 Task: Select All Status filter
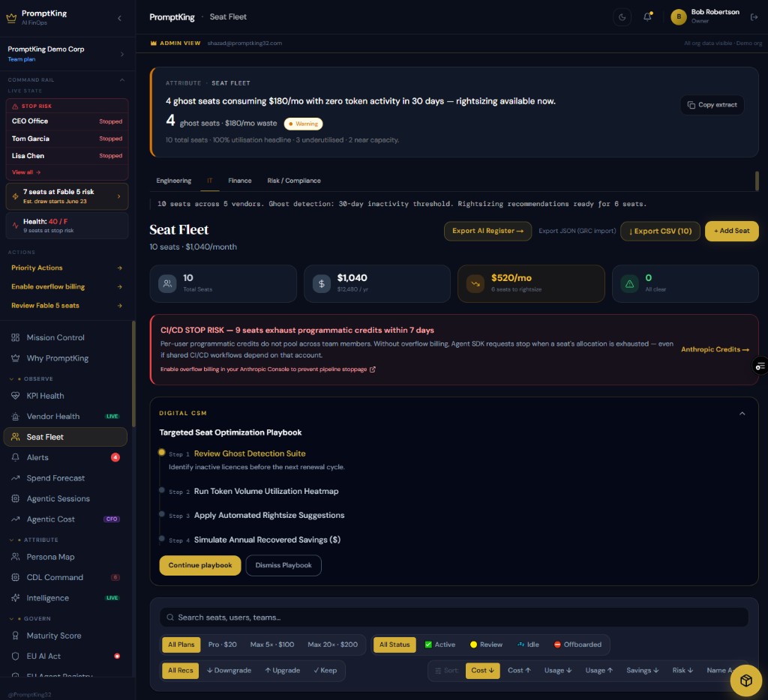[x=394, y=645]
